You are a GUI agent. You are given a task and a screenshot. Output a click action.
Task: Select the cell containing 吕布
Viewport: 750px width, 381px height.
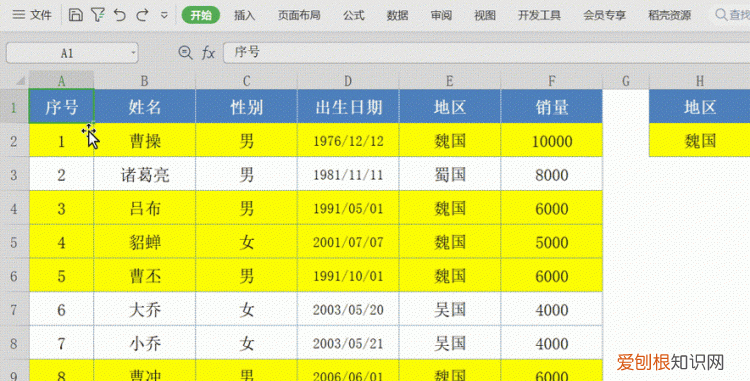click(x=144, y=208)
